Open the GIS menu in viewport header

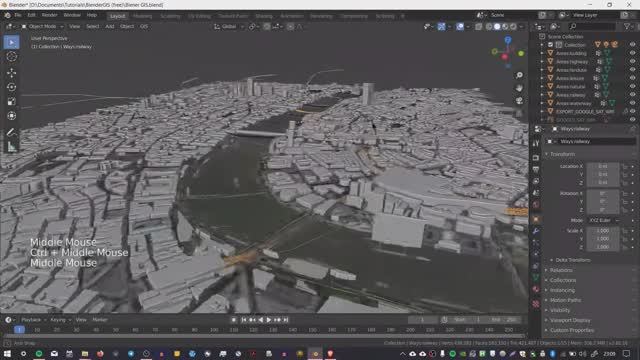point(144,27)
